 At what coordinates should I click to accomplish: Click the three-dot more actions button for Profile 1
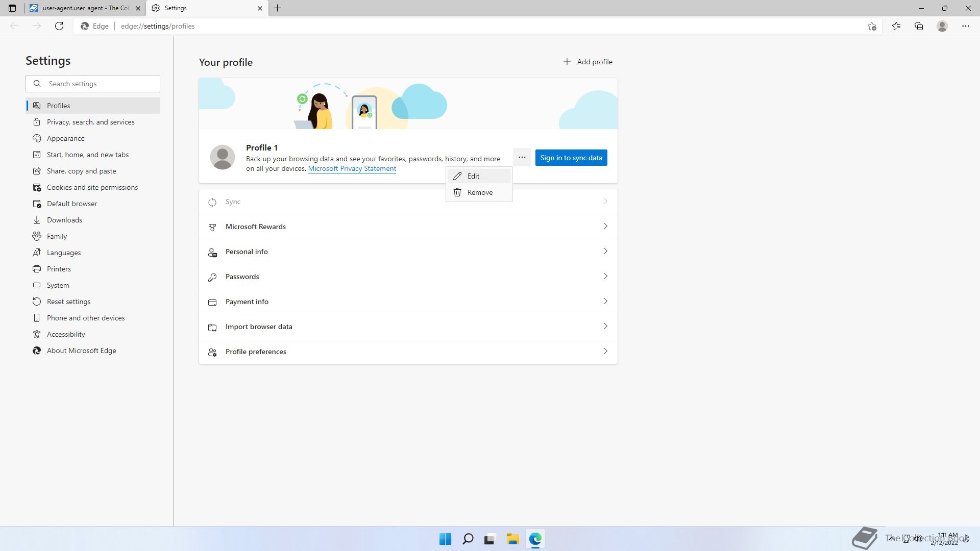click(522, 158)
